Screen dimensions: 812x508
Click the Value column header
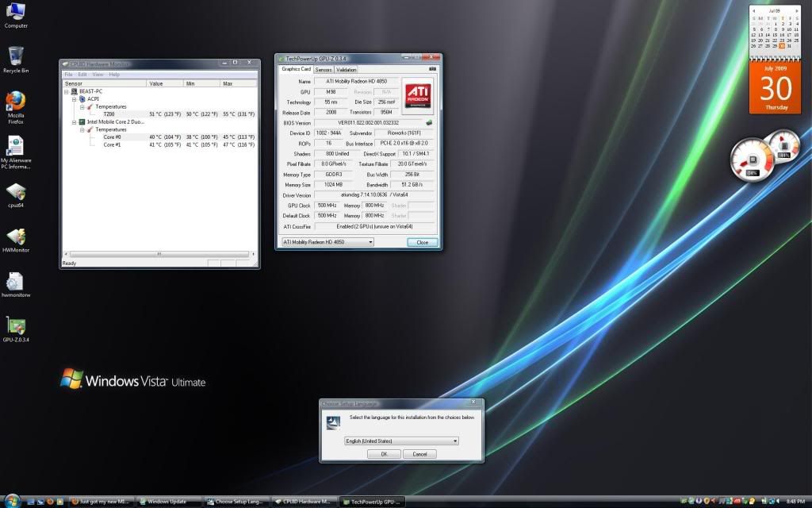pos(165,83)
